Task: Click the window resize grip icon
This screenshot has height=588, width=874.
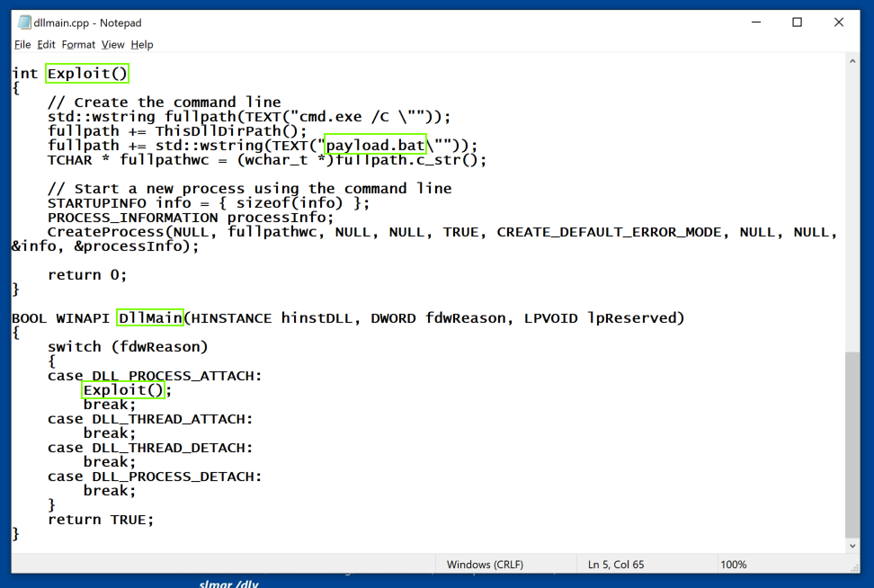Action: tap(855, 567)
